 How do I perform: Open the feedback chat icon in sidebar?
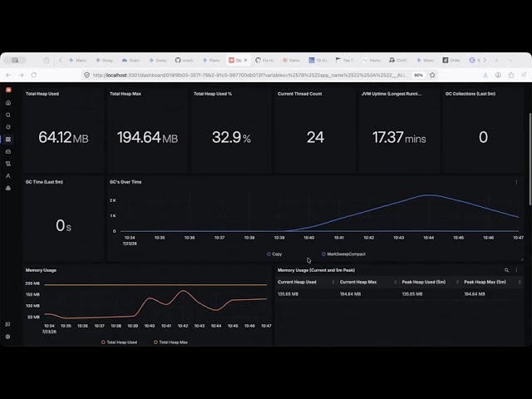(x=7, y=324)
